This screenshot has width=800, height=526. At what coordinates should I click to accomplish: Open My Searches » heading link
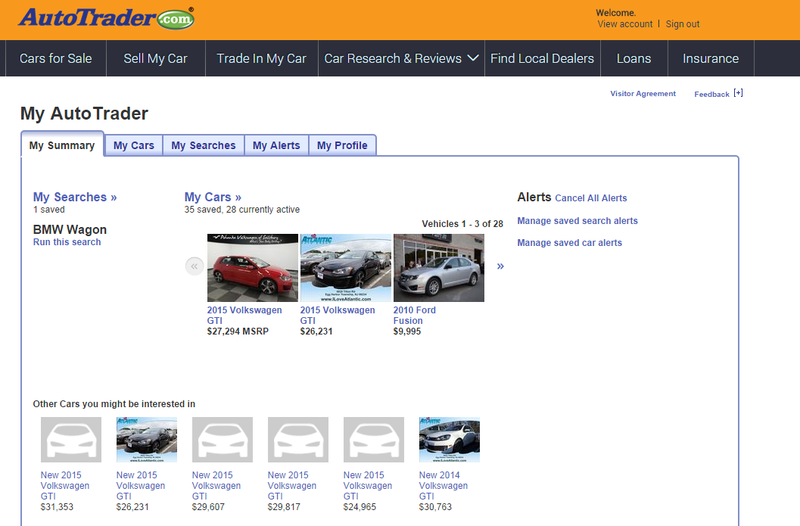[x=75, y=197]
